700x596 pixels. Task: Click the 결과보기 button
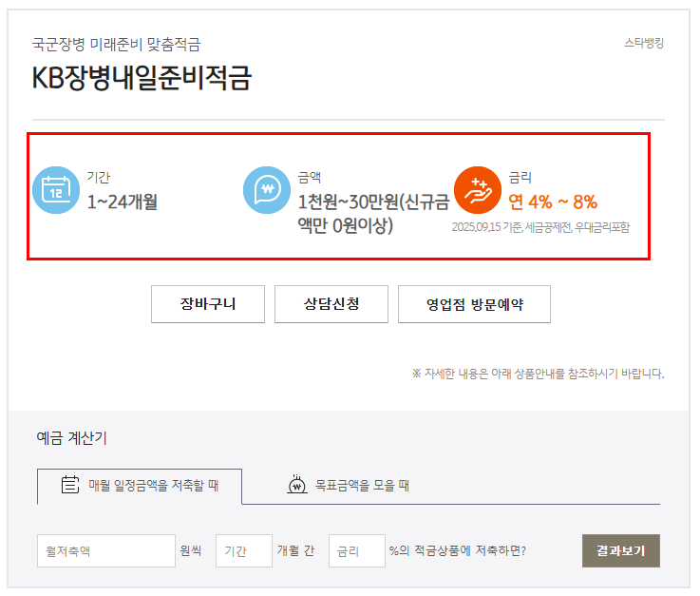point(621,551)
